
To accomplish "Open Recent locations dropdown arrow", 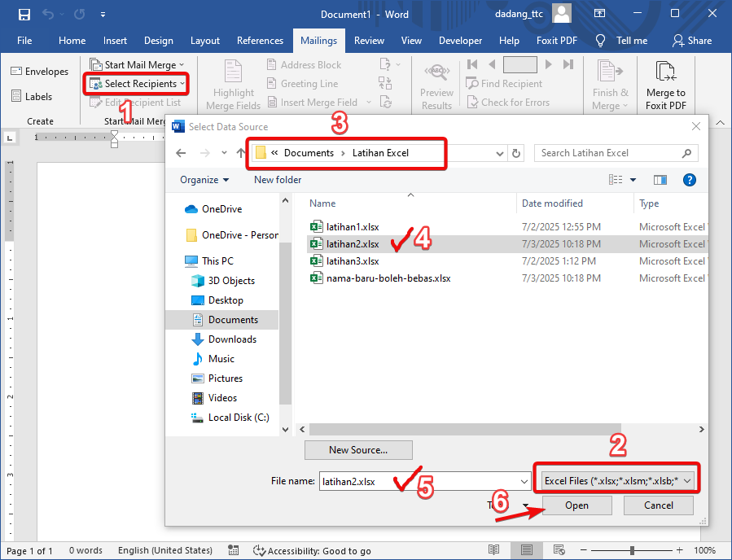I will (x=224, y=153).
